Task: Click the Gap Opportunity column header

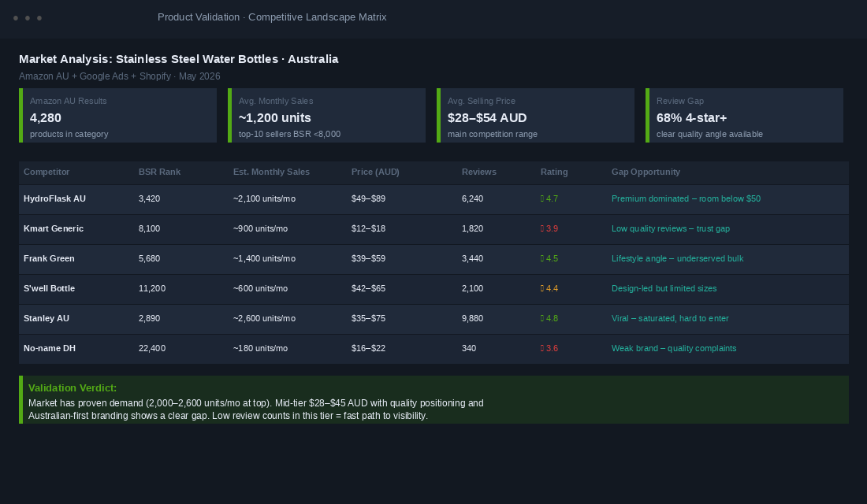Action: point(646,172)
